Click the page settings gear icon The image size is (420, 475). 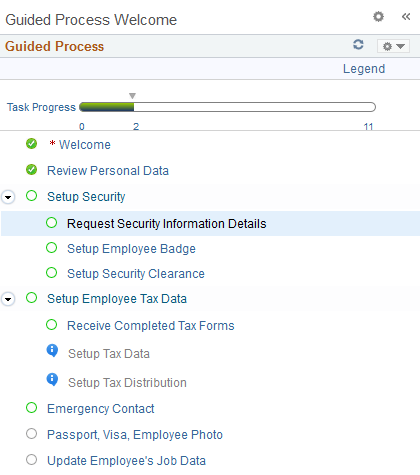pyautogui.click(x=378, y=16)
